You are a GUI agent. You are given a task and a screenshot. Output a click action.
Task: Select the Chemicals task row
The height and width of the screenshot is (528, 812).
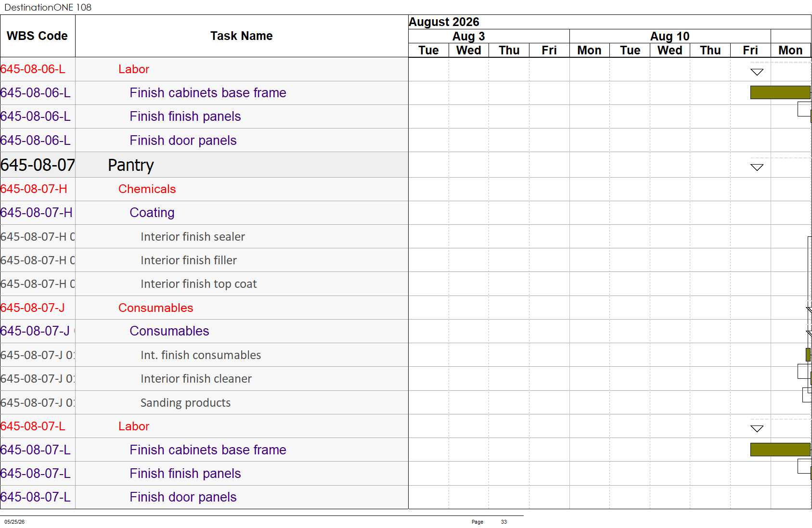204,189
